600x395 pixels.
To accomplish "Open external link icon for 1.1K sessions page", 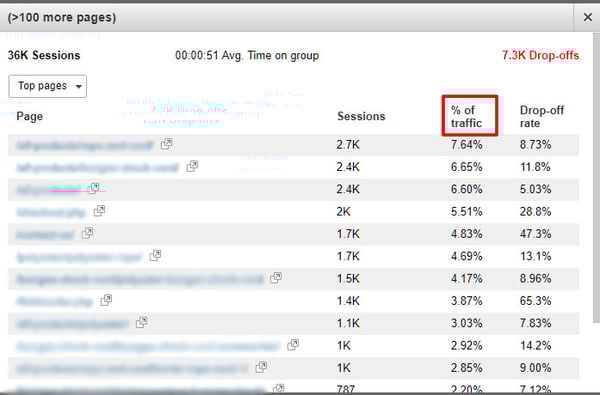I will 142,322.
